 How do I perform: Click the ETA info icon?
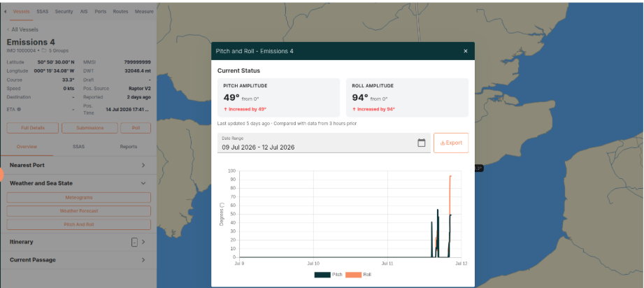[x=19, y=109]
